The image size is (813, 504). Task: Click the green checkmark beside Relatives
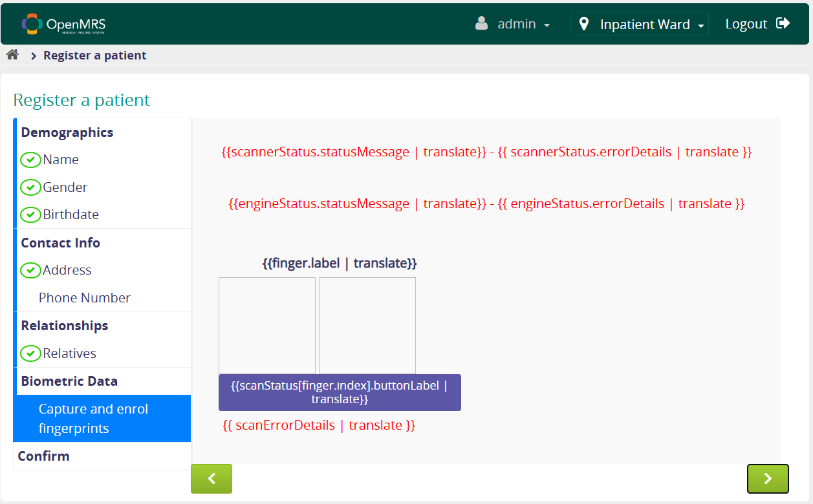[x=30, y=353]
